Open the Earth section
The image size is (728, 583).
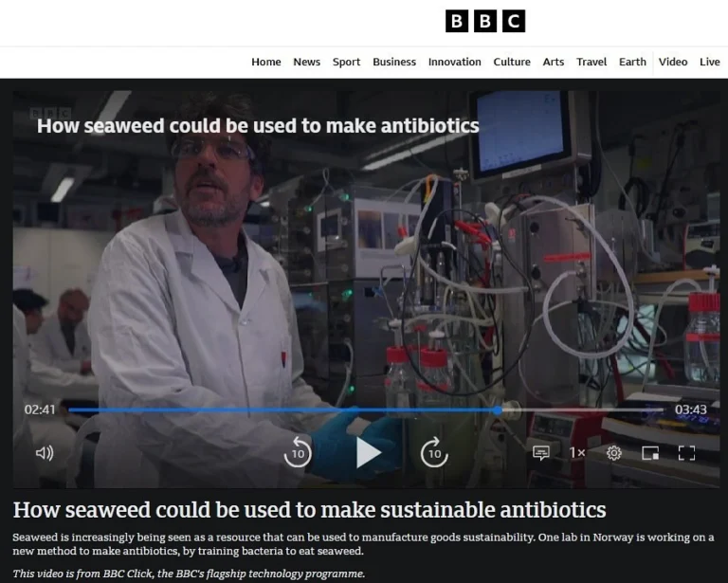pyautogui.click(x=632, y=62)
